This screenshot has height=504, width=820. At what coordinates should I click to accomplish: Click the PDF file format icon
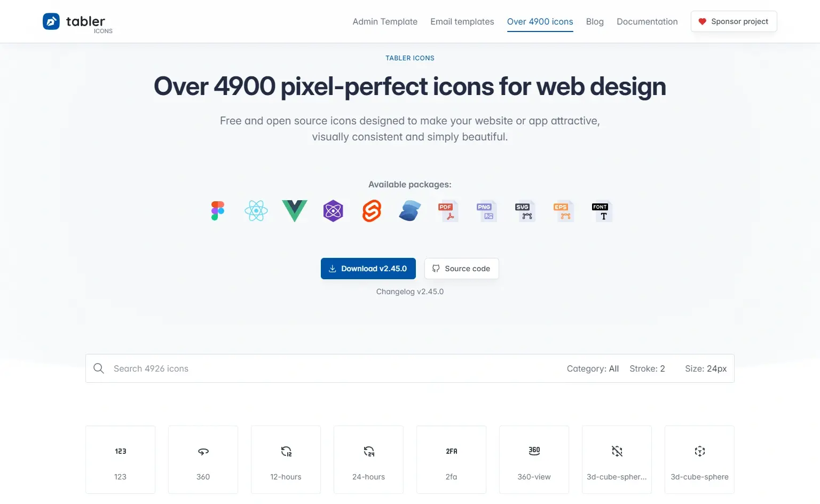(x=448, y=211)
